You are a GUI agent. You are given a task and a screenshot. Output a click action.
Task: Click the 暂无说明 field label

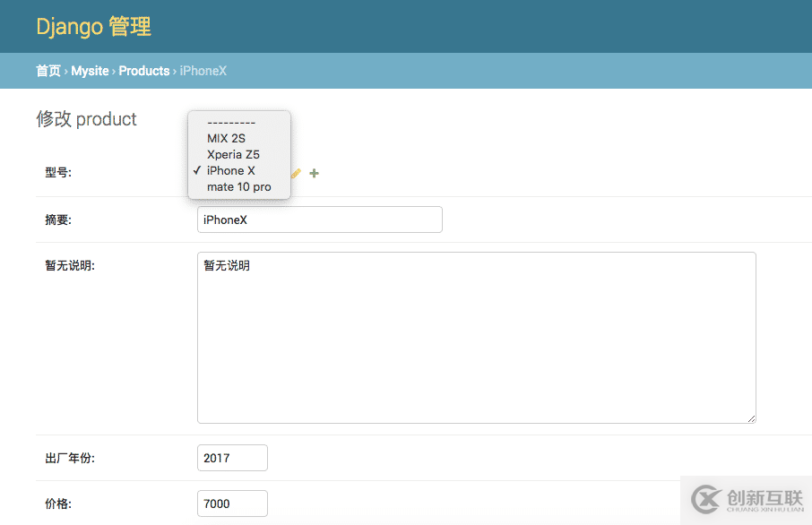point(70,265)
